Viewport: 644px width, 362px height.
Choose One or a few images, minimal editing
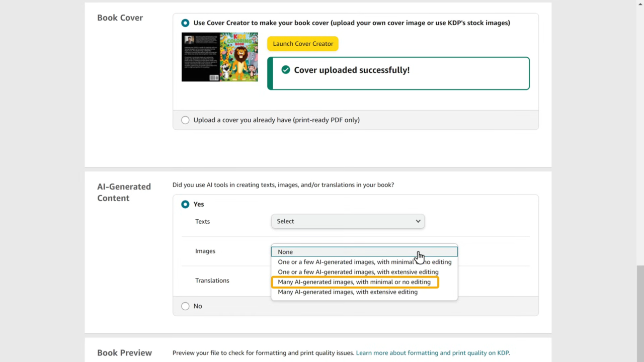pos(364,262)
